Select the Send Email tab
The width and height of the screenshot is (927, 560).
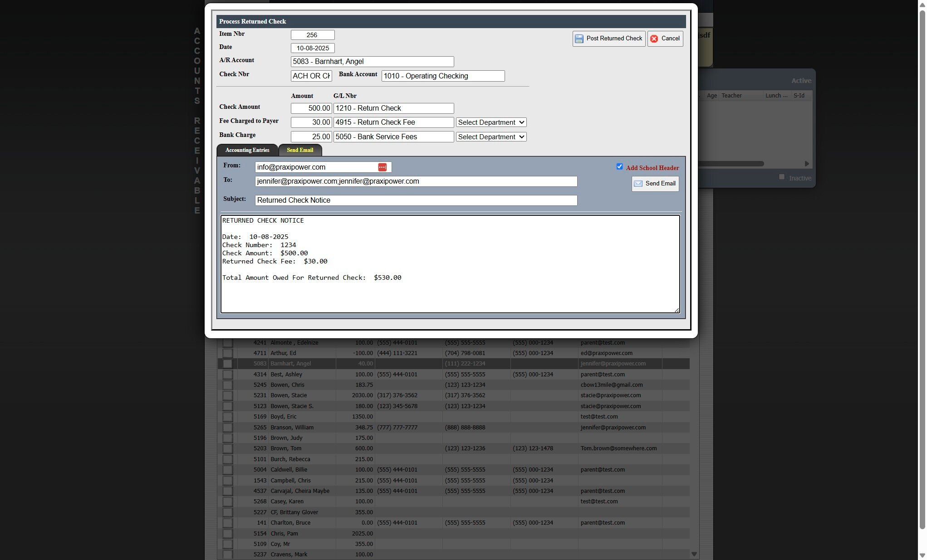(300, 150)
